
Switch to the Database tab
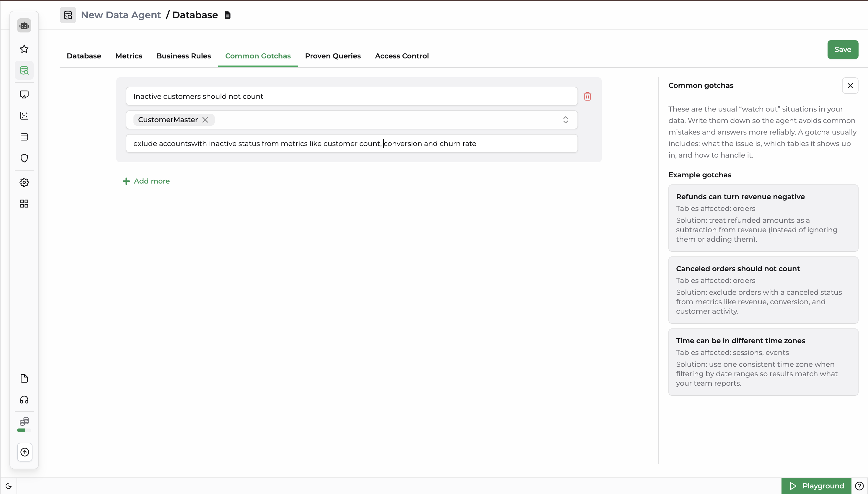84,56
